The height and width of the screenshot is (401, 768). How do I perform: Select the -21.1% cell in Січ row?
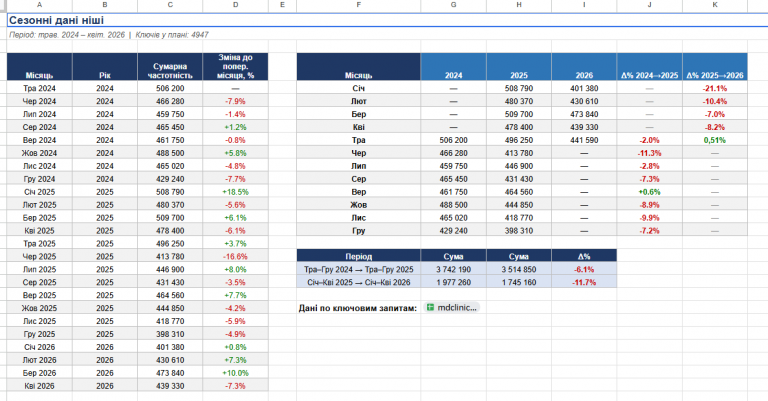715,88
